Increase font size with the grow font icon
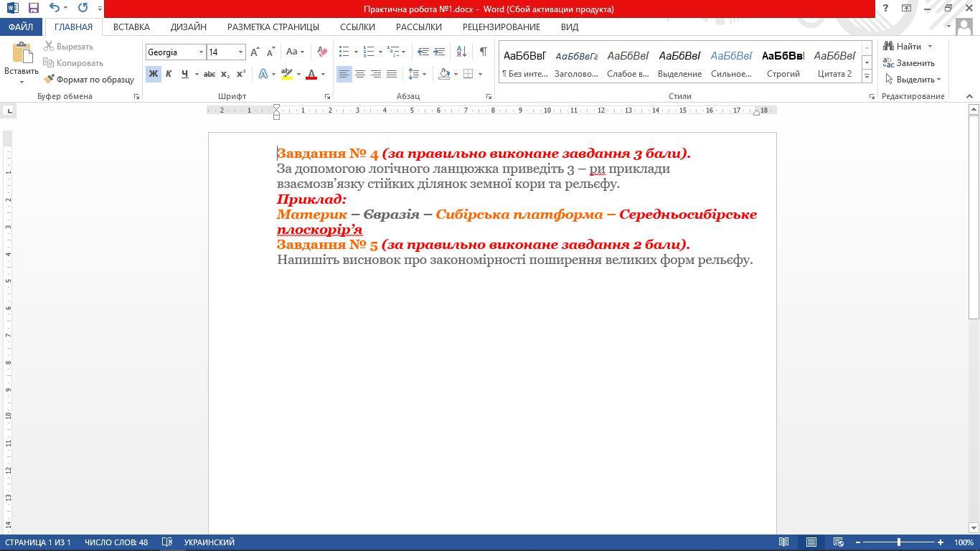The height and width of the screenshot is (551, 980). (x=255, y=52)
